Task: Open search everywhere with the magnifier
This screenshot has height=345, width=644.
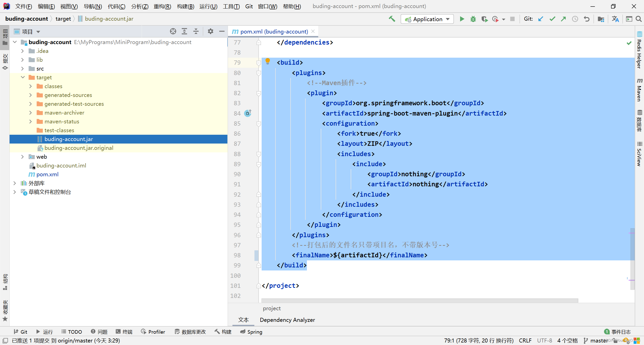Action: [x=639, y=19]
